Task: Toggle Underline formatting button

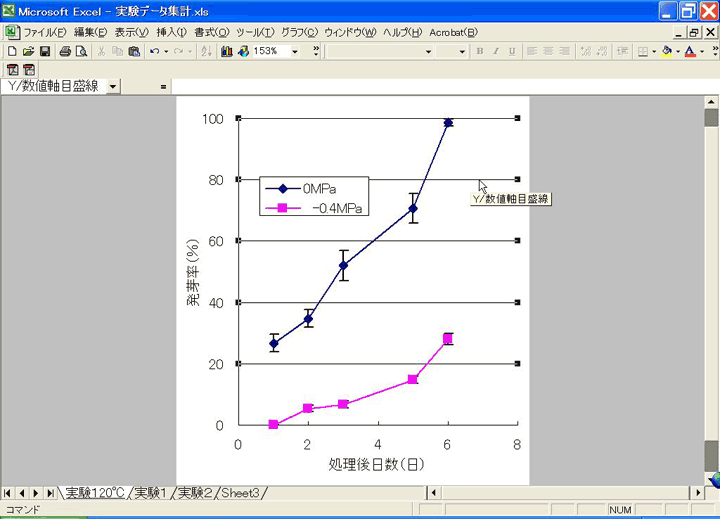Action: 510,51
